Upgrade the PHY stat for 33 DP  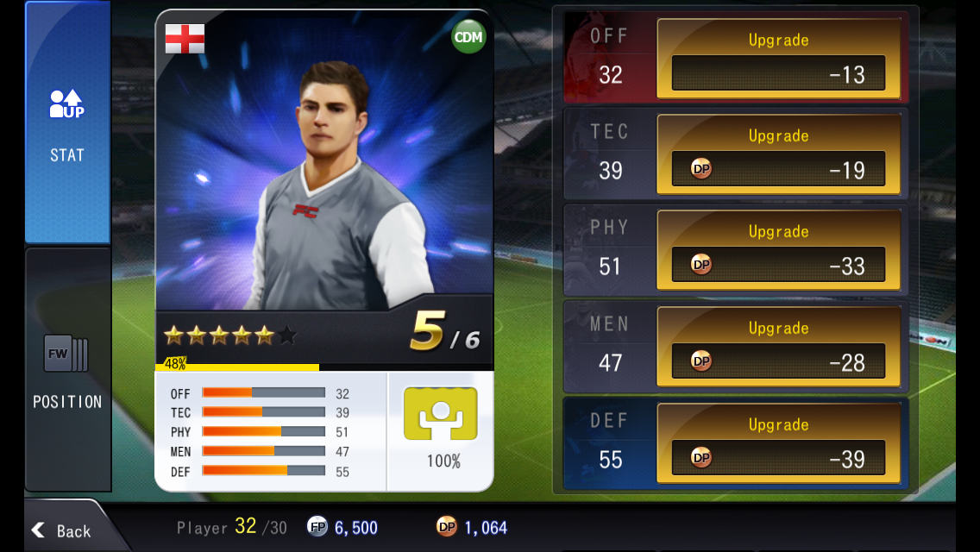click(x=778, y=250)
